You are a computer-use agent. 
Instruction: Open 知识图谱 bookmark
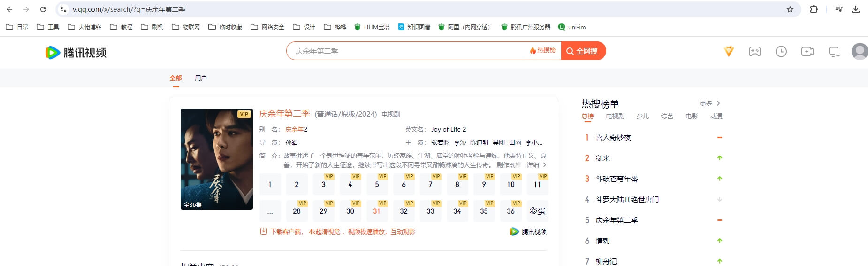pos(414,27)
